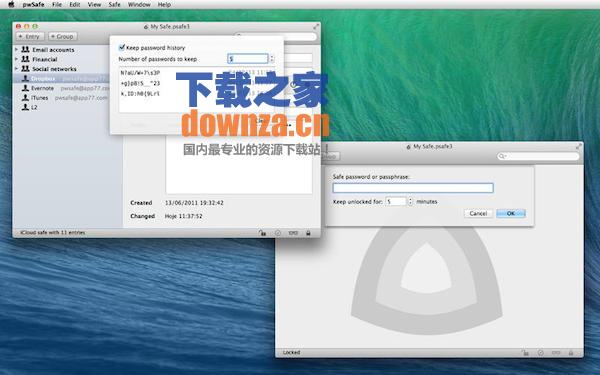The height and width of the screenshot is (375, 600).
Task: Click the passwords-to-keep stepper arrows
Action: [x=272, y=59]
